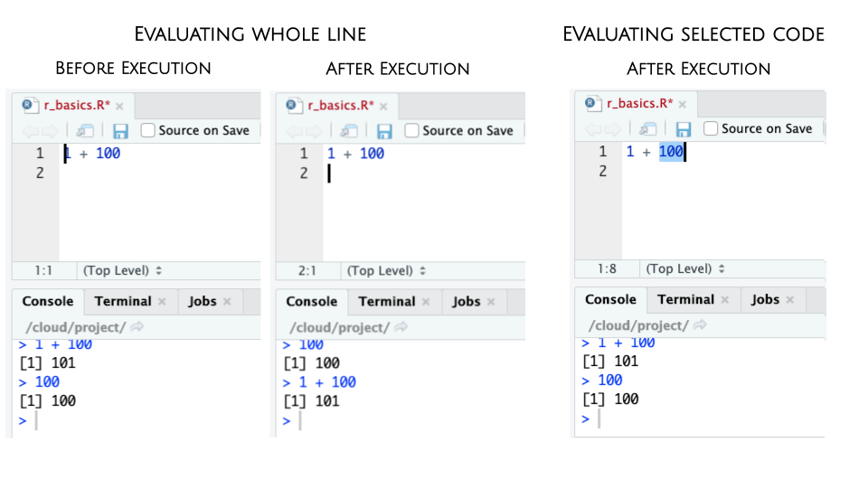This screenshot has height=488, width=868.
Task: Click the console prompt input in middle panel
Action: (x=399, y=421)
